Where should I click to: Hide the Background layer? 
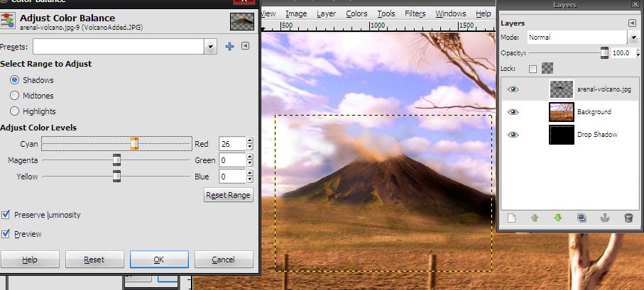click(513, 111)
